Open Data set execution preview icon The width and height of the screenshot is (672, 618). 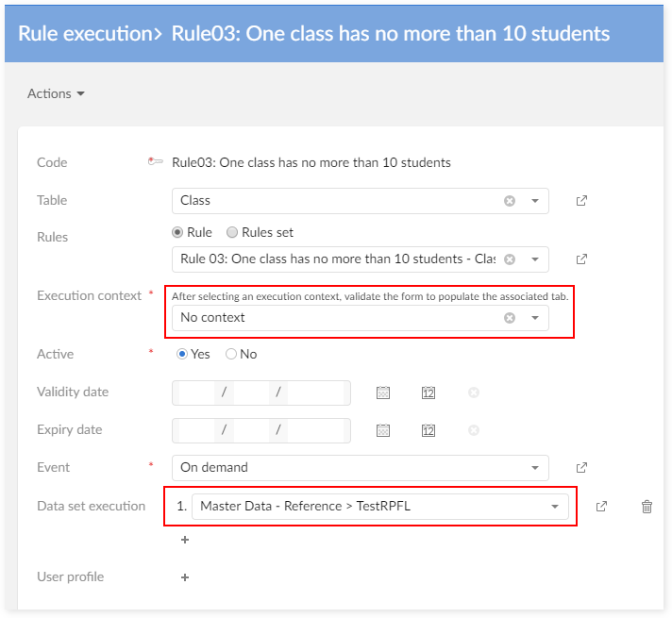(x=601, y=507)
